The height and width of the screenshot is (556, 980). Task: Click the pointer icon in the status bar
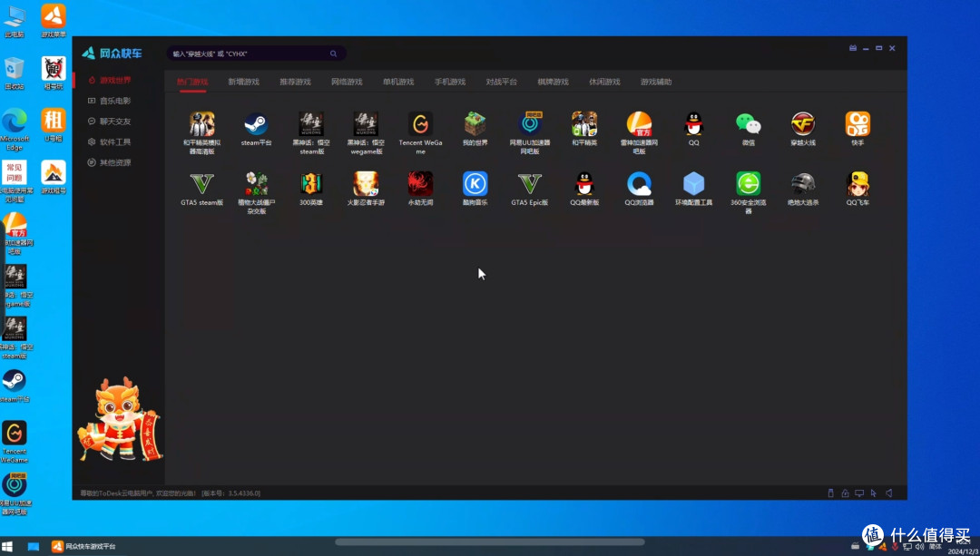tap(874, 493)
